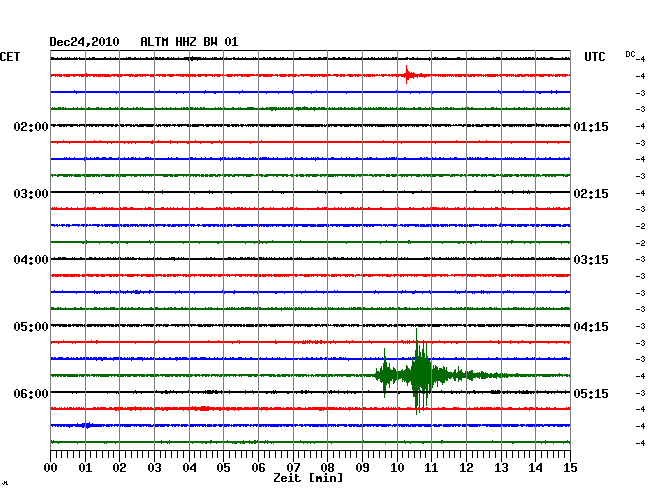Select minute tick label 00

coord(51,467)
